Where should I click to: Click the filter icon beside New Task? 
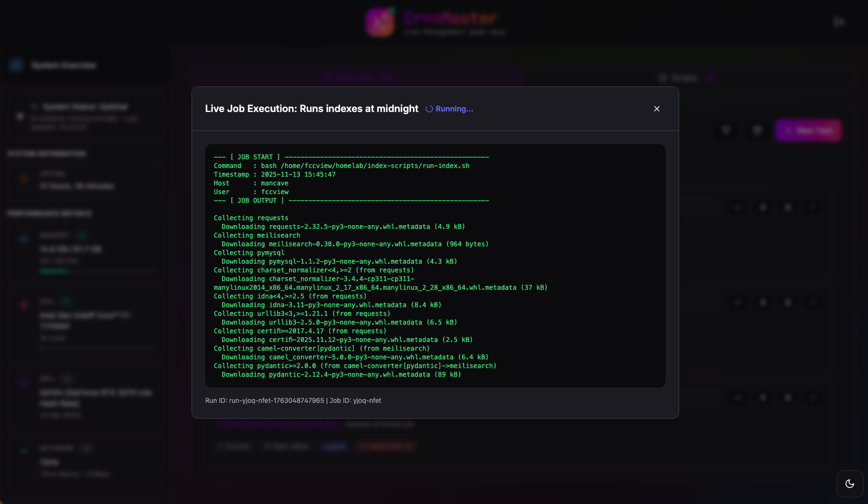point(726,130)
